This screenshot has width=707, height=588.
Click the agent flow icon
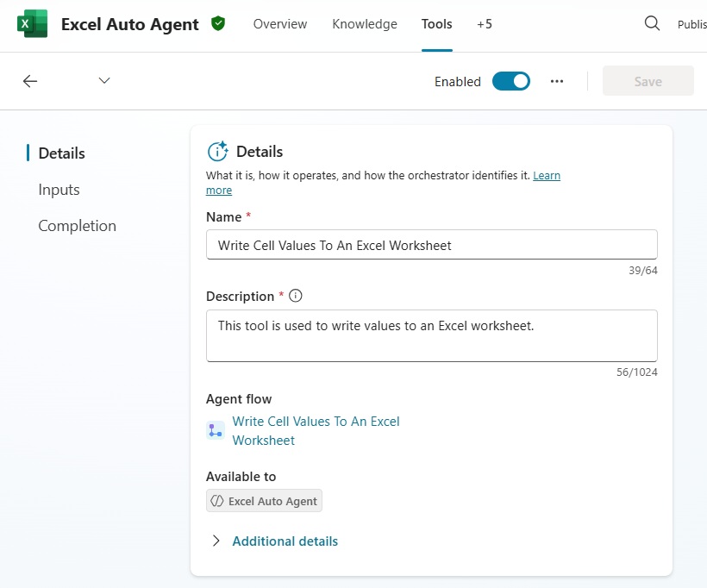point(216,430)
